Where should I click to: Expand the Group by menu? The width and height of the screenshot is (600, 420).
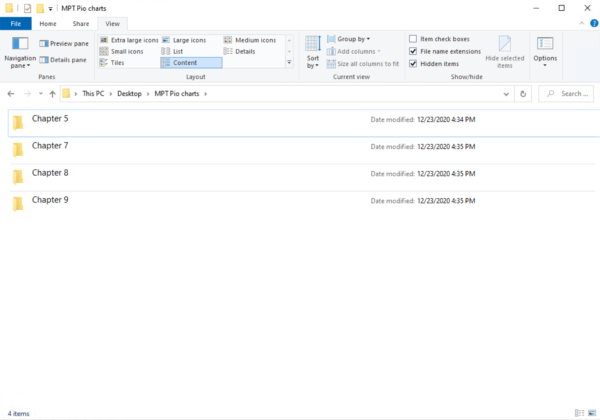pyautogui.click(x=353, y=39)
